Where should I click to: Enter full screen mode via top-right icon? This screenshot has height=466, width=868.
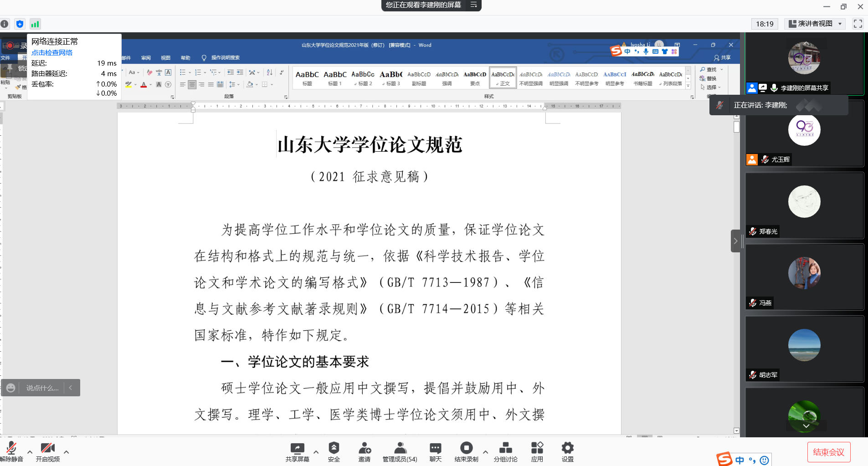858,24
